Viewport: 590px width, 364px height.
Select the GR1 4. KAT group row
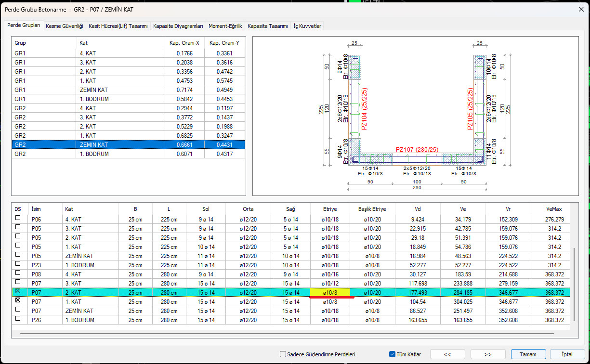coord(129,53)
